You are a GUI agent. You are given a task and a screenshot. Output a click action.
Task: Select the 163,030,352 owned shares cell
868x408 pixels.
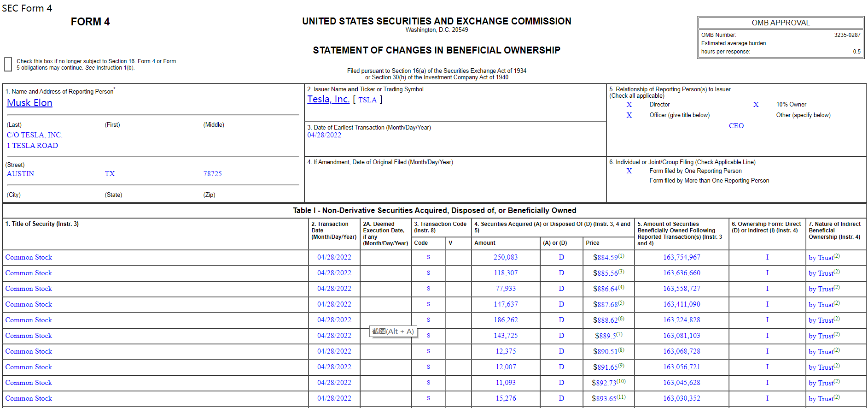pos(682,398)
